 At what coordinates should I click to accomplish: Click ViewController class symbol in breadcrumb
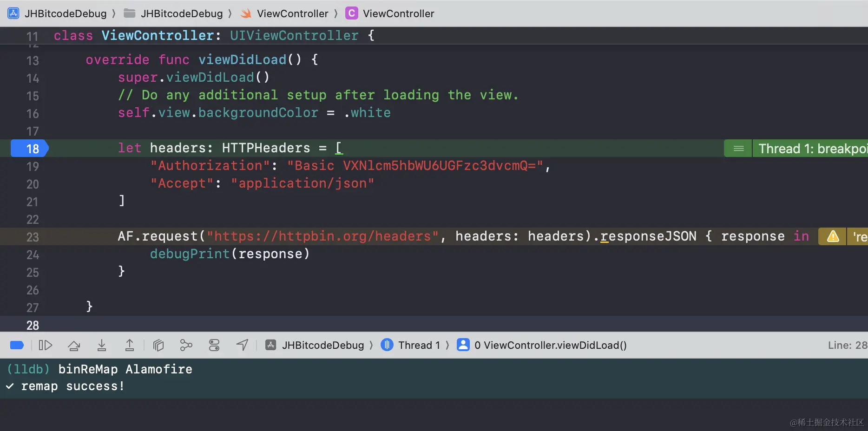point(399,13)
